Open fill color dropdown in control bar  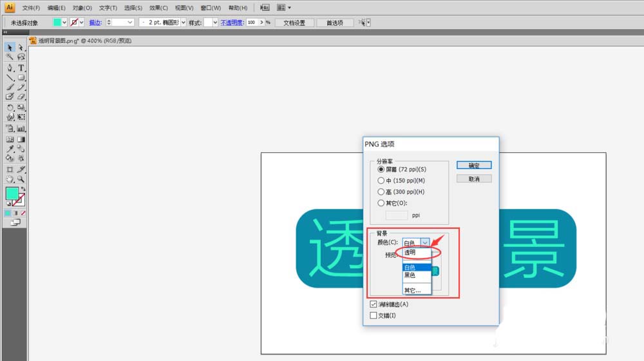tap(64, 23)
